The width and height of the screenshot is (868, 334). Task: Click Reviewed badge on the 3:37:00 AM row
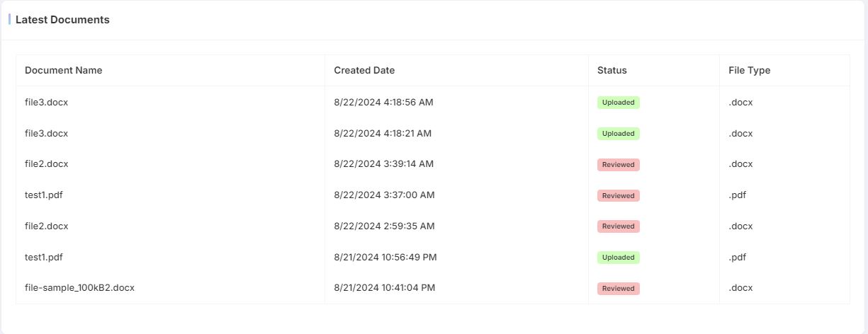618,195
